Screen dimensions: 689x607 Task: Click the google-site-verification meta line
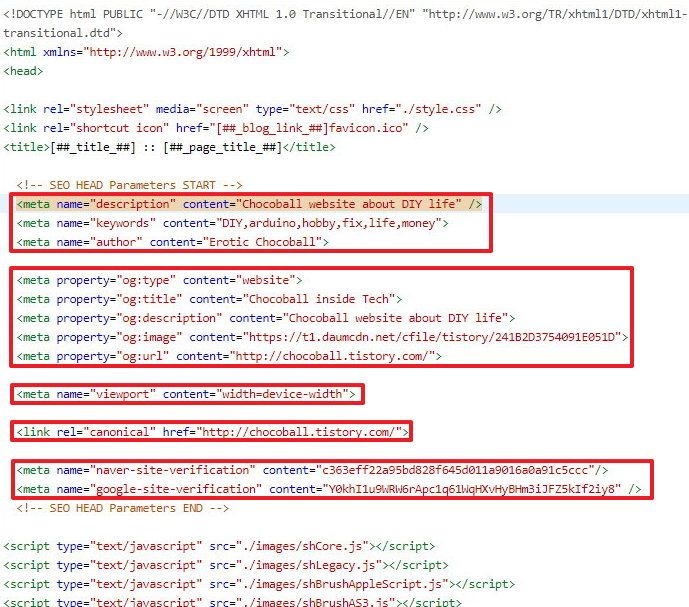[329, 489]
